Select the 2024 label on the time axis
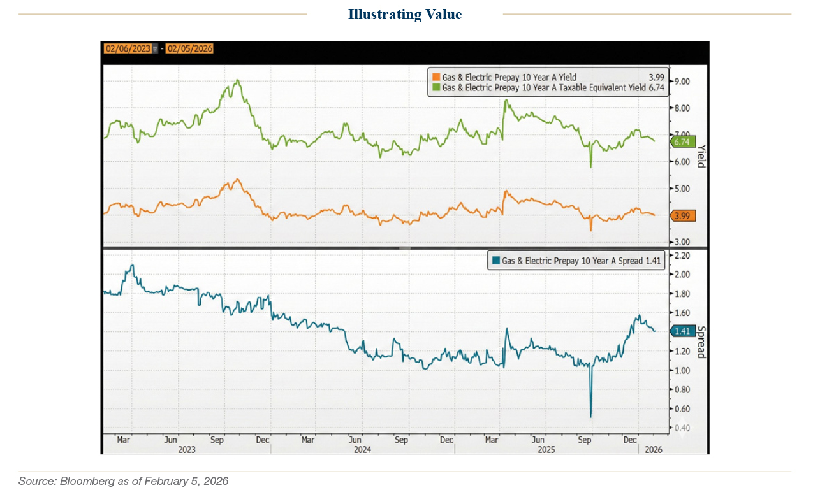 (363, 449)
